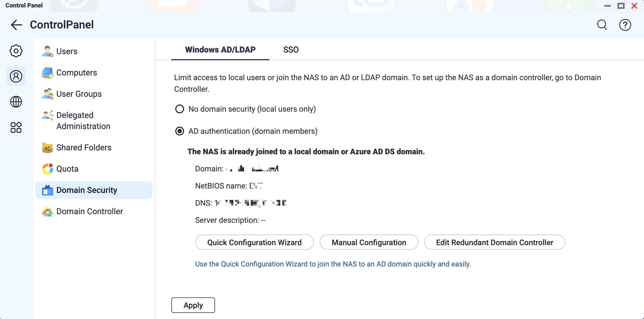Click the Quota pie chart icon
The image size is (644, 319).
(x=47, y=169)
